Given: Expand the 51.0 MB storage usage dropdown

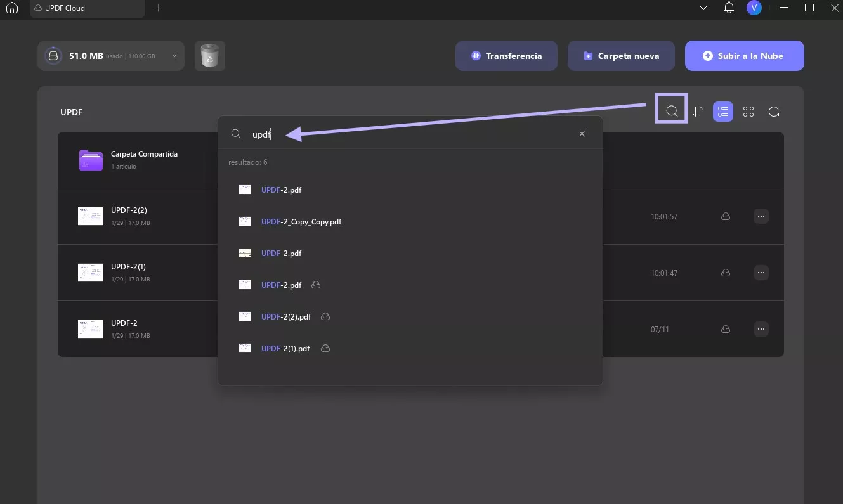Looking at the screenshot, I should 111,56.
